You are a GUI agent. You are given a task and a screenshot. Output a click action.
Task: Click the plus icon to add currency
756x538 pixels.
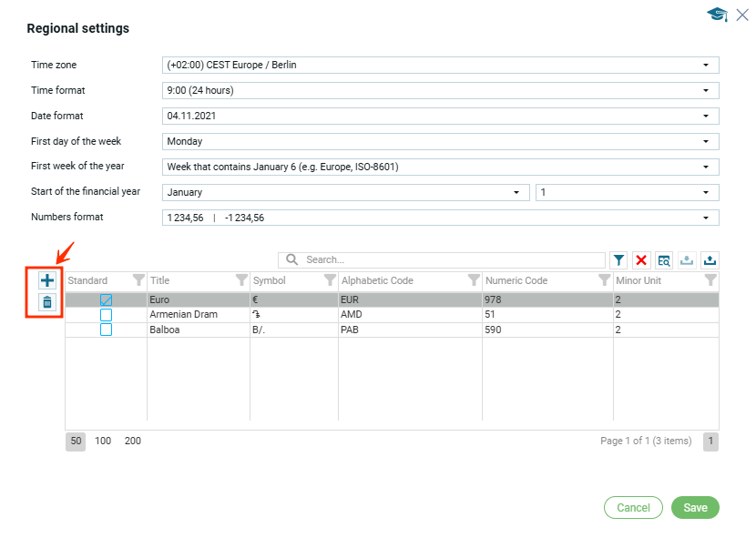(x=47, y=281)
